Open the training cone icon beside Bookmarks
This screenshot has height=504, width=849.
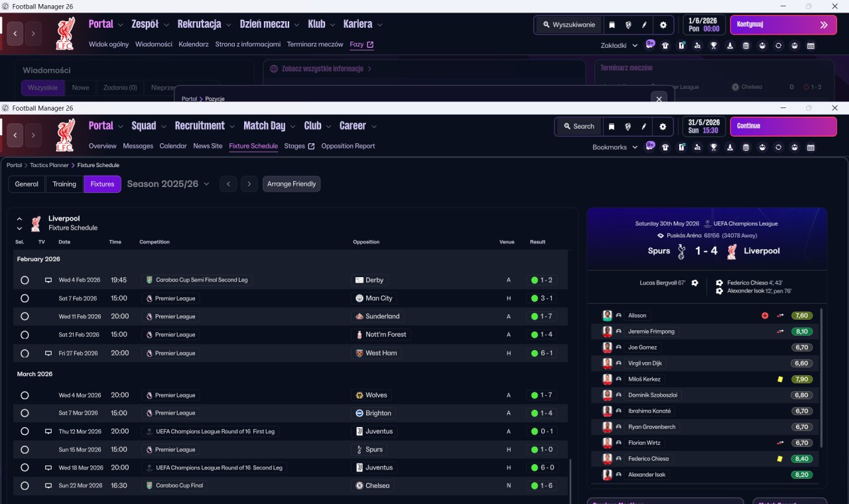(x=730, y=147)
